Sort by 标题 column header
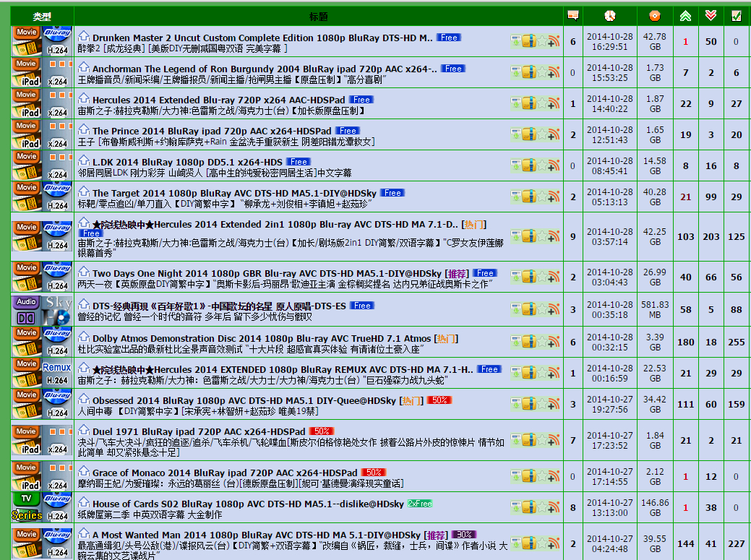Image resolution: width=751 pixels, height=560 pixels. [x=319, y=17]
